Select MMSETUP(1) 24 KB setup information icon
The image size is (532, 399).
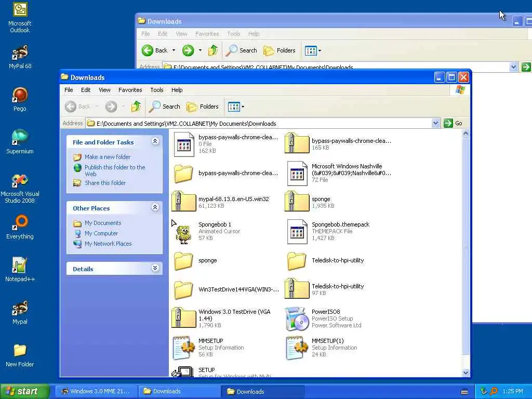pos(297,348)
